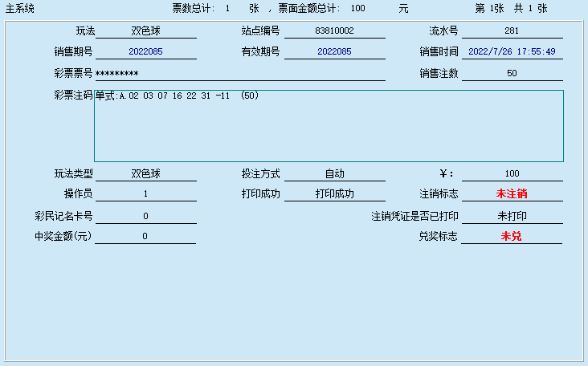Click the 操作员 field showing 1
Image resolution: width=588 pixels, height=366 pixels.
[x=146, y=194]
